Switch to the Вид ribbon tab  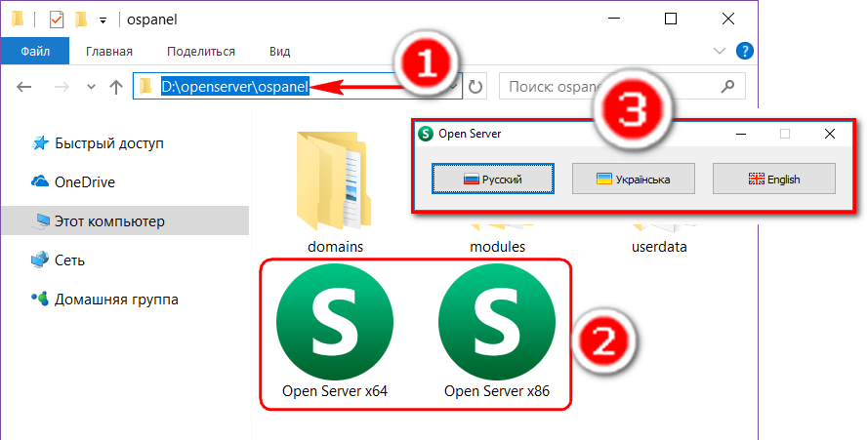(279, 52)
